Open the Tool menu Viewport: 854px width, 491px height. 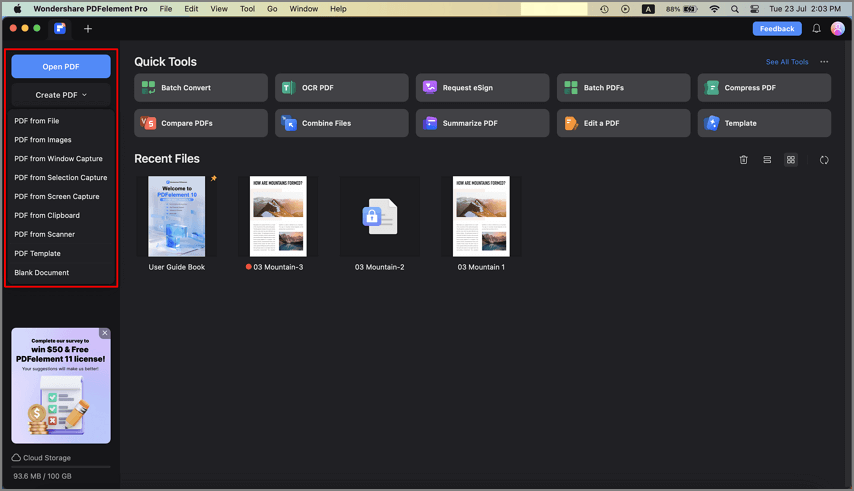(247, 9)
